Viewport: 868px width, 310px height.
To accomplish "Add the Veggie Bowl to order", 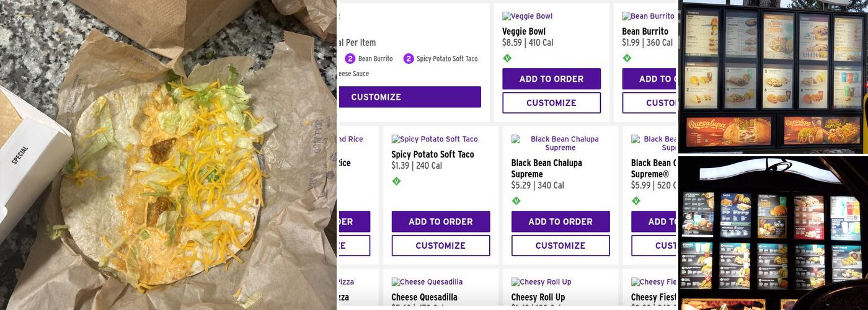I will pos(551,79).
